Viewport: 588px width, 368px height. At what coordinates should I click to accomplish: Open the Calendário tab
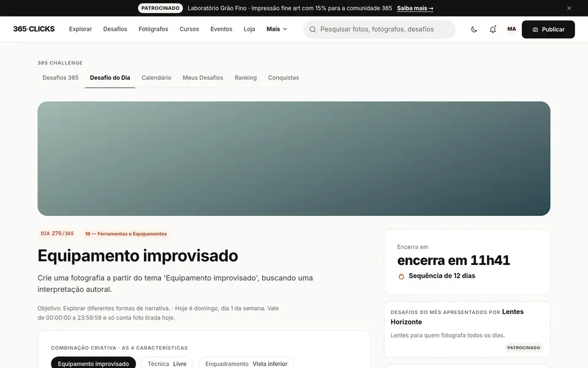tap(156, 78)
